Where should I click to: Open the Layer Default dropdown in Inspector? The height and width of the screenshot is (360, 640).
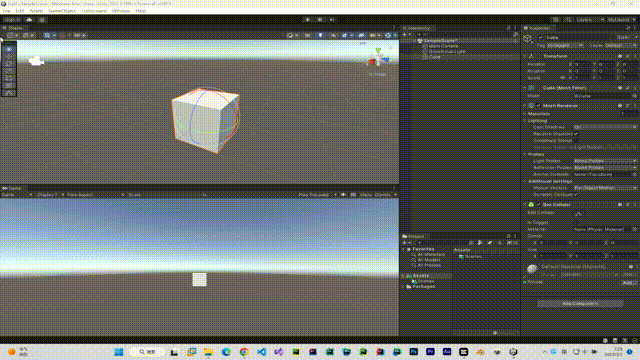[x=620, y=46]
